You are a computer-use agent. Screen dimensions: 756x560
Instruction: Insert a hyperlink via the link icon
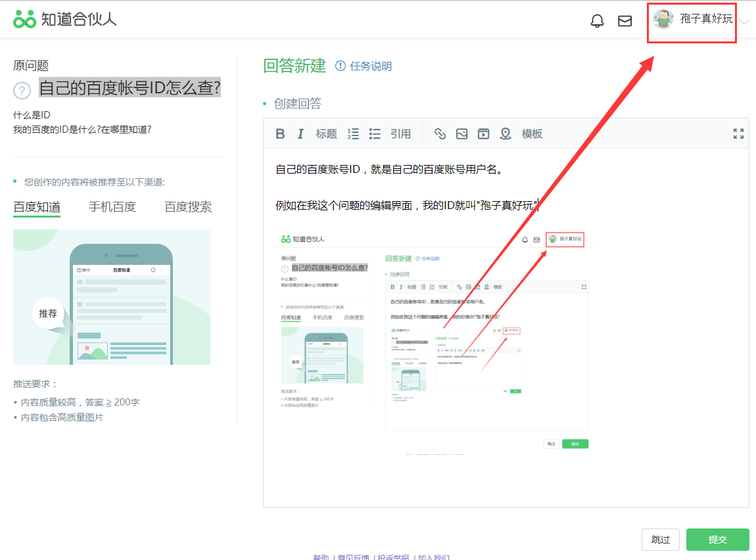coord(440,134)
